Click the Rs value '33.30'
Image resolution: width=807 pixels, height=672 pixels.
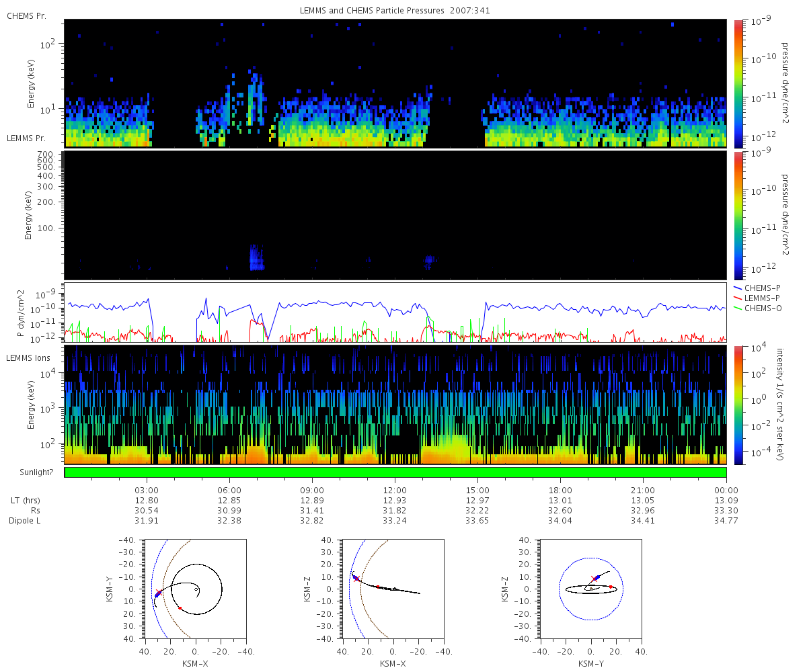tap(726, 511)
